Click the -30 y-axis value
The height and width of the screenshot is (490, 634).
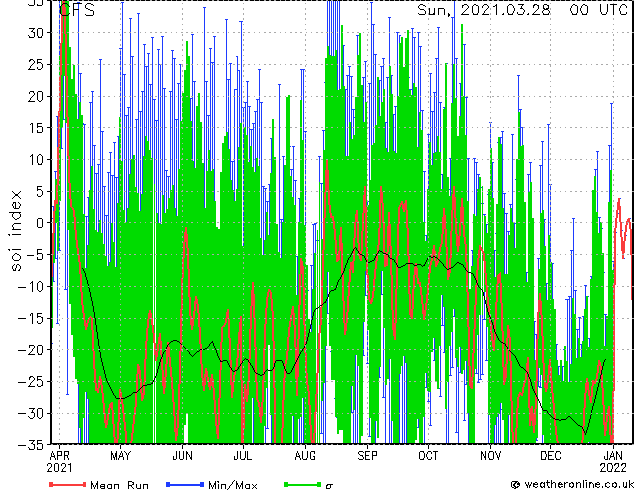(31, 413)
